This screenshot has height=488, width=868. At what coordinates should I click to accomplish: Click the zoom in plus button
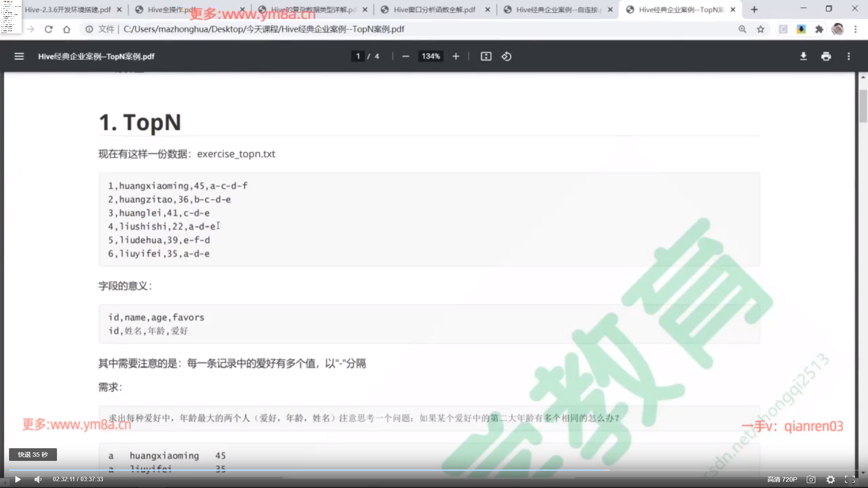456,56
